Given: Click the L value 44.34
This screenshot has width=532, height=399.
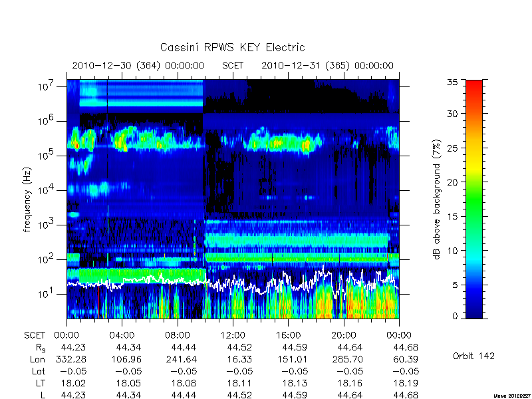Looking at the screenshot, I should pos(128,395).
